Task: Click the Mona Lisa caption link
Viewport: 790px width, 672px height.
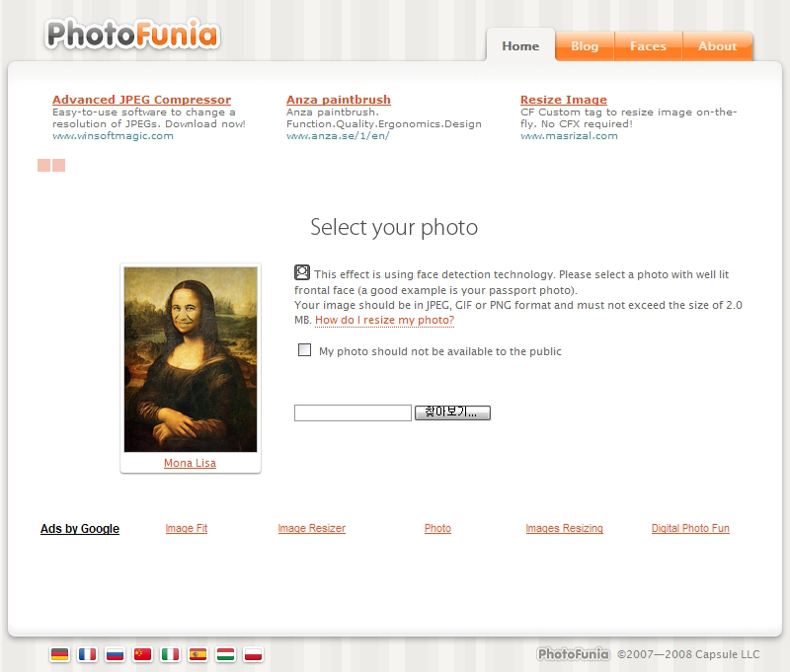Action: click(190, 463)
